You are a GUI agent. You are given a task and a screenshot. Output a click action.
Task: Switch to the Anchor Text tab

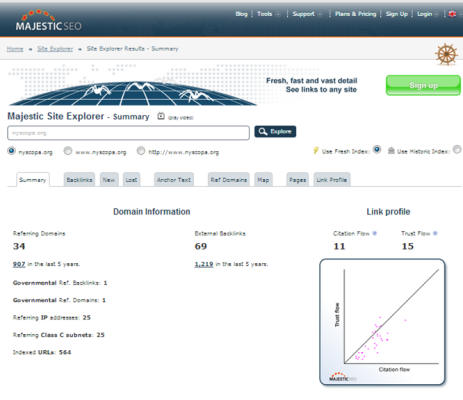pyautogui.click(x=174, y=180)
